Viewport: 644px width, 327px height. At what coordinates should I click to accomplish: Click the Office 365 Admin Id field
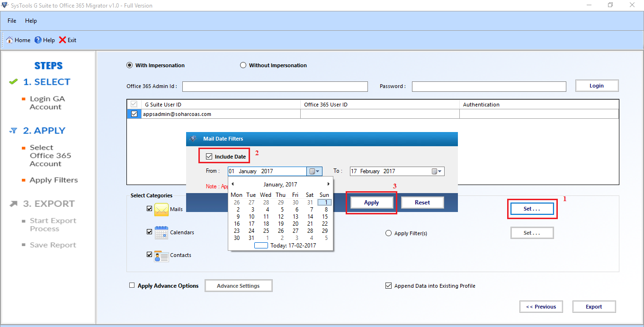pyautogui.click(x=275, y=87)
